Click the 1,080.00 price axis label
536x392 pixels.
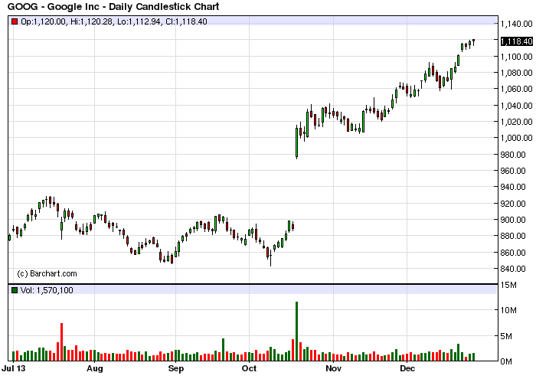click(x=517, y=73)
